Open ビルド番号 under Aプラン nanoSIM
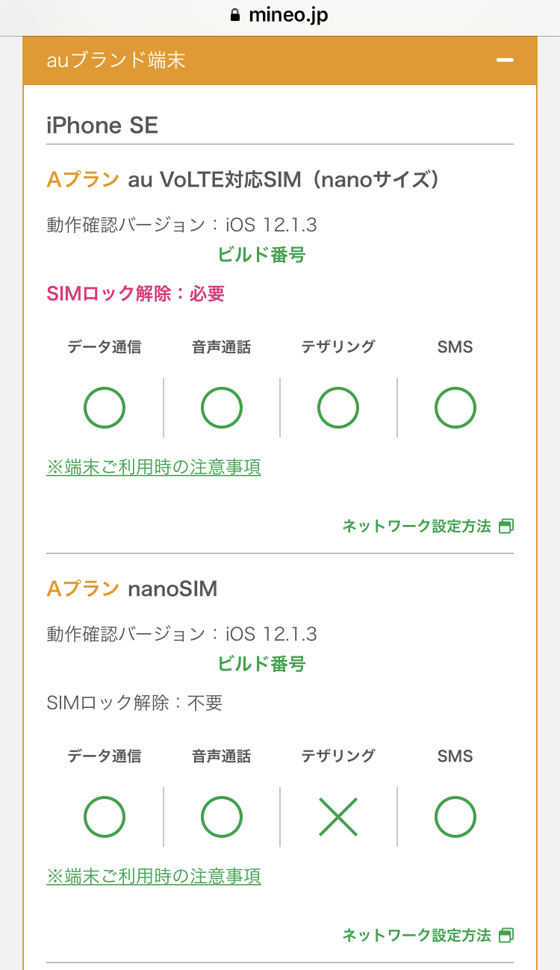This screenshot has height=970, width=560. (261, 664)
